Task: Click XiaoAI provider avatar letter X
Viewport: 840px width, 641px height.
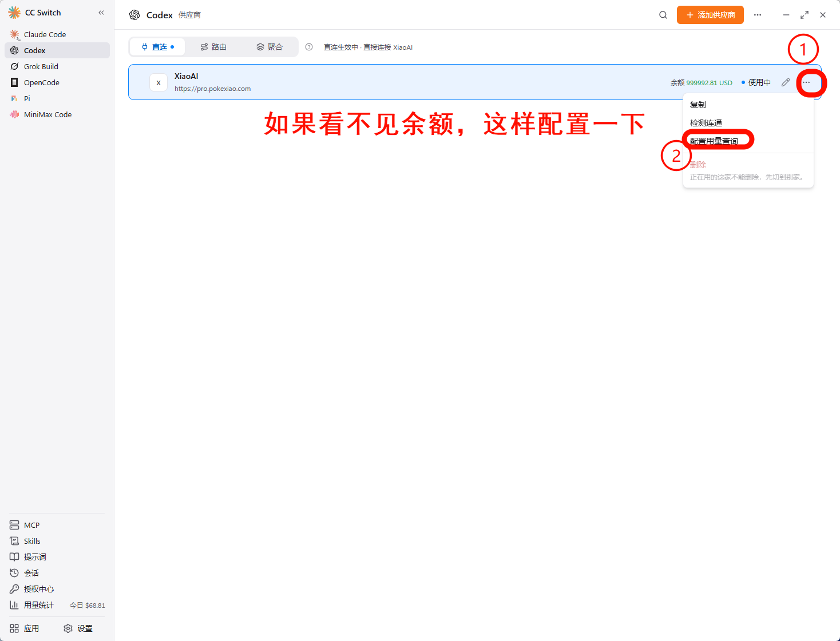Action: coord(159,82)
